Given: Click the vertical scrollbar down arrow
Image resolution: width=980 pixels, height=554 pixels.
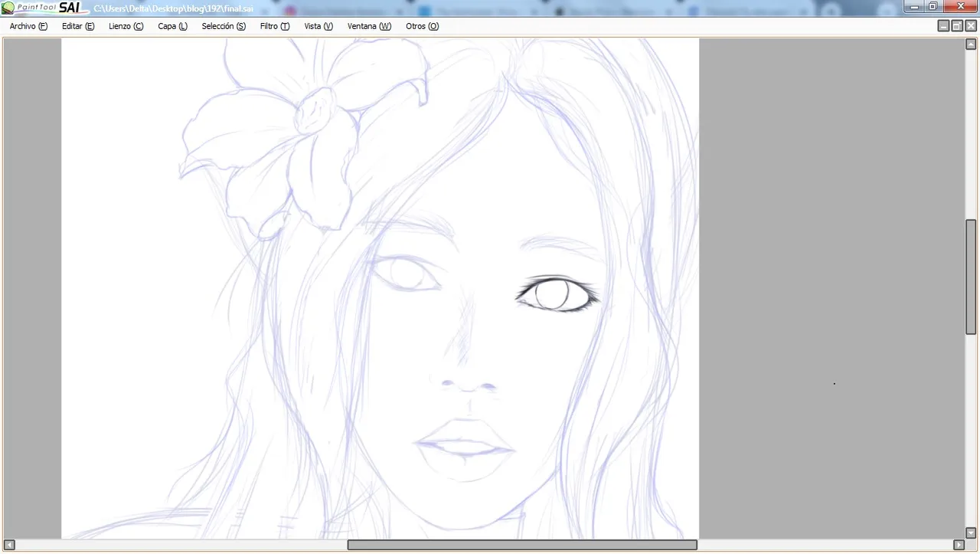Looking at the screenshot, I should [x=971, y=533].
